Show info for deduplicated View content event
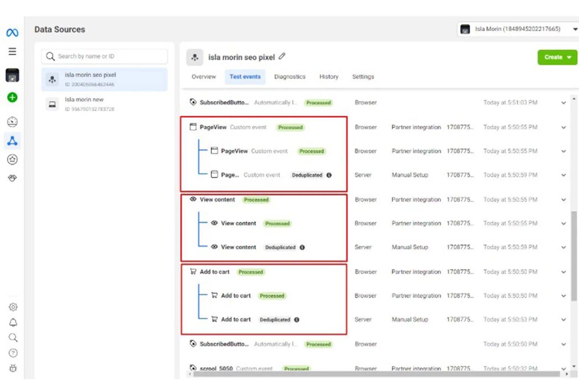Viewport: 579px width, 392px height. click(x=302, y=247)
